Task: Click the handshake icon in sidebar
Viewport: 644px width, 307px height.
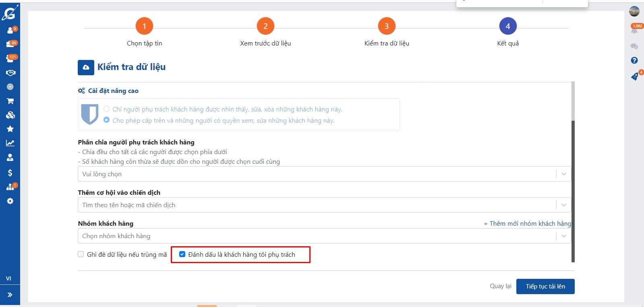Action: click(x=10, y=73)
